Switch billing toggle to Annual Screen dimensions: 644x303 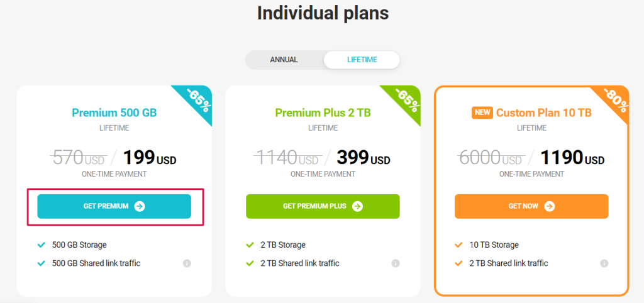284,60
